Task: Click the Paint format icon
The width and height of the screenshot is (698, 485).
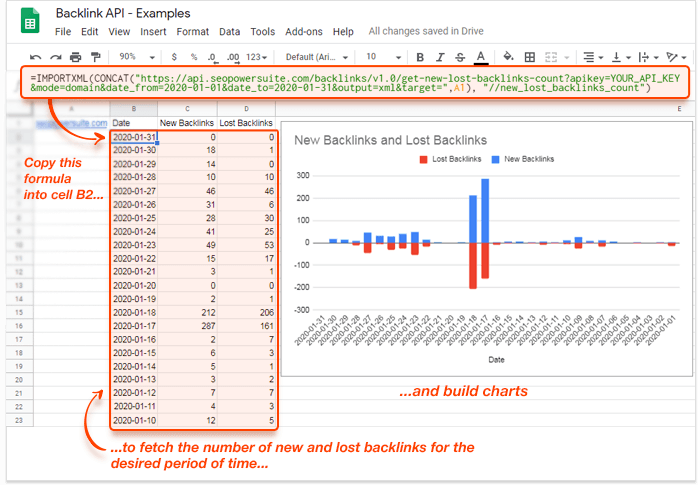Action: pyautogui.click(x=95, y=57)
